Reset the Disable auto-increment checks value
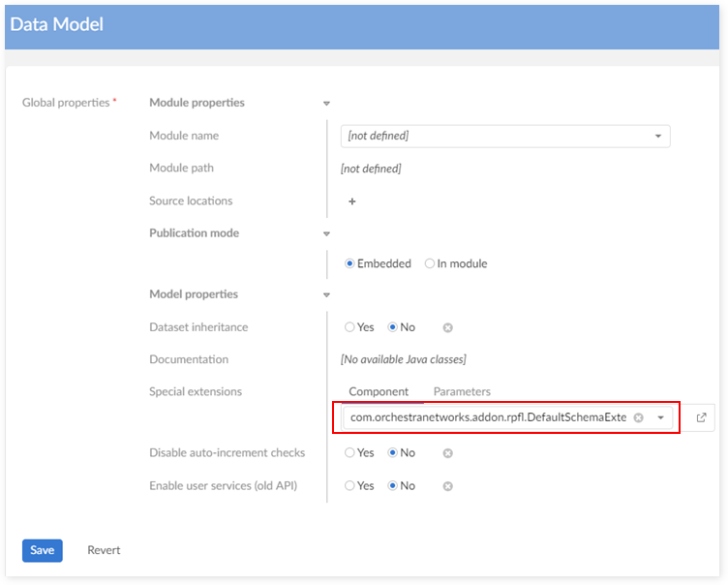The image size is (728, 585). pos(448,452)
